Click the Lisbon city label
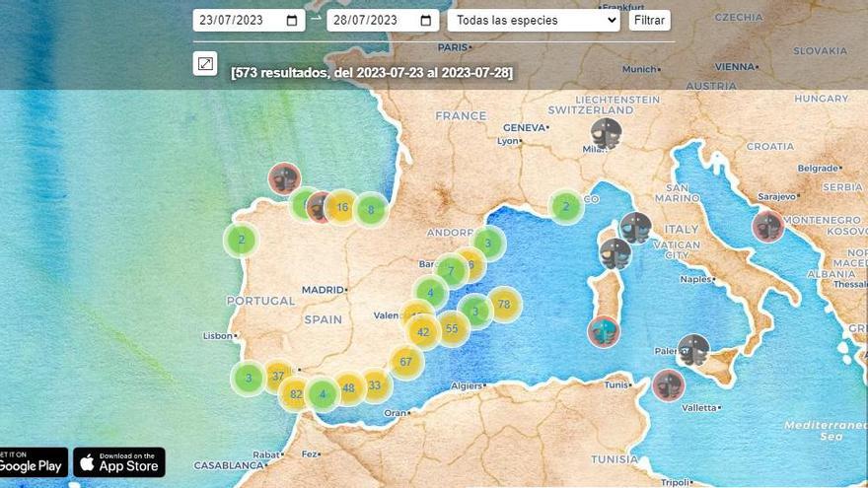Viewport: 868px width, 488px height. (x=218, y=336)
